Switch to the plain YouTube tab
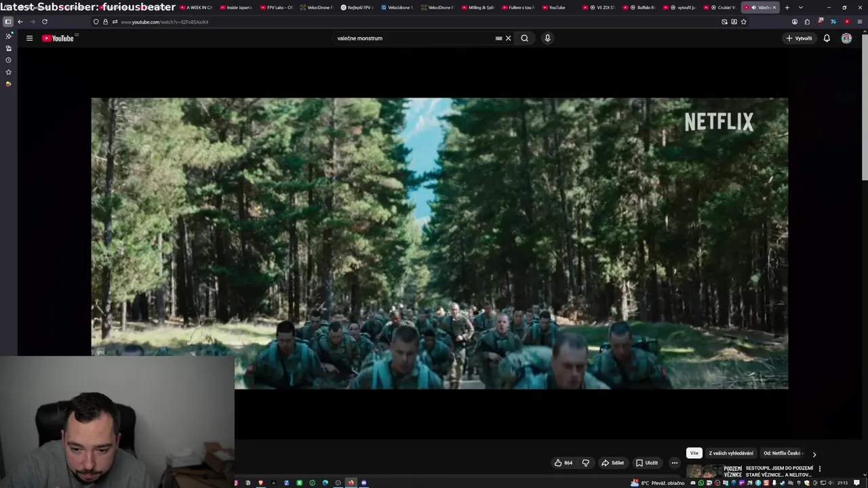868x488 pixels. [x=557, y=7]
